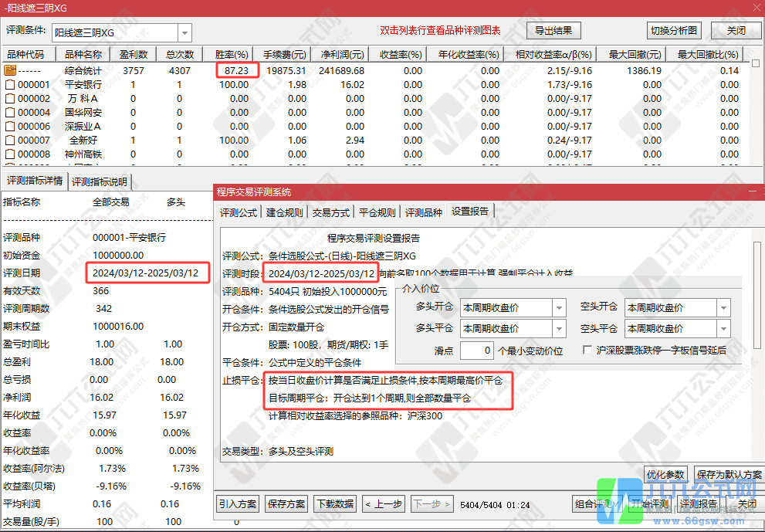Click the folder icon beside 综合统计 row
The width and height of the screenshot is (765, 532).
coord(11,70)
